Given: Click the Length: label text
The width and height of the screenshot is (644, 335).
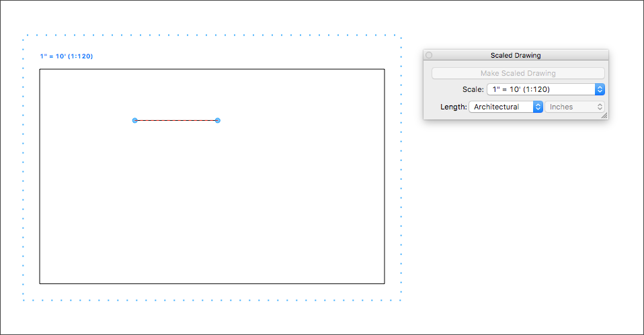Looking at the screenshot, I should 454,107.
